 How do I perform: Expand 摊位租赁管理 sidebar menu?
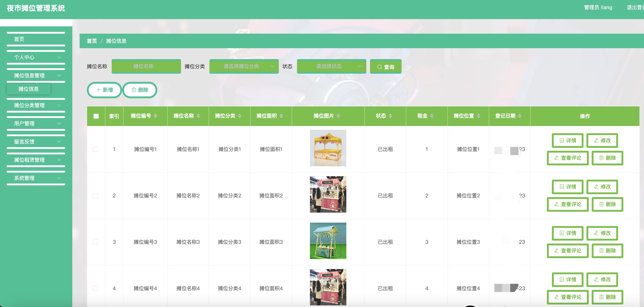(36, 160)
